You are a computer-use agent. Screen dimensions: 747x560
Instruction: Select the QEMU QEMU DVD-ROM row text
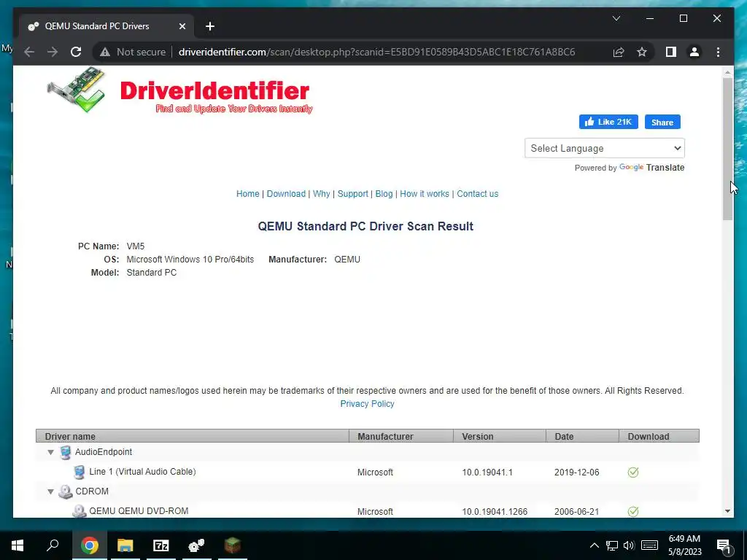(x=139, y=511)
